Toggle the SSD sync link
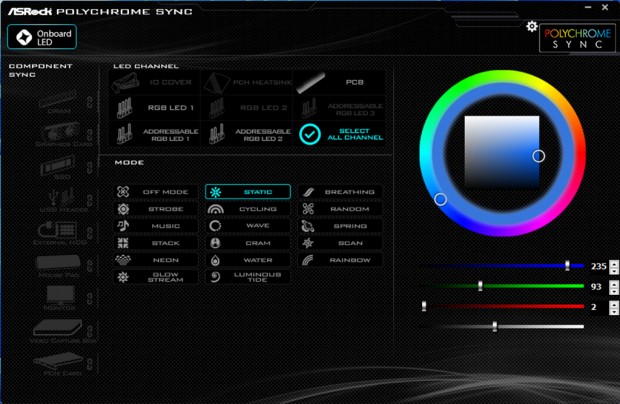The width and height of the screenshot is (620, 404). pyautogui.click(x=90, y=168)
